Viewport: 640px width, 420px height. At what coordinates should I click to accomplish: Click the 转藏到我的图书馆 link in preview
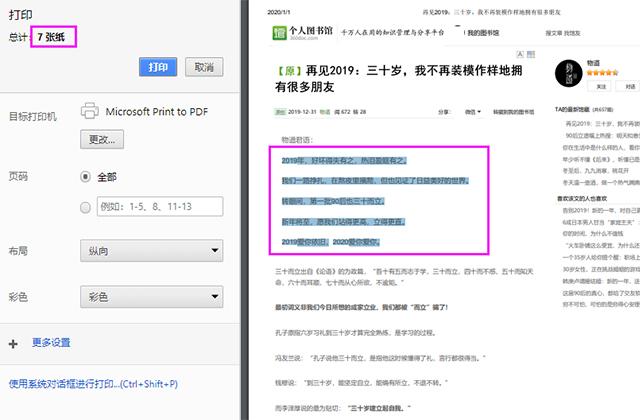513,112
